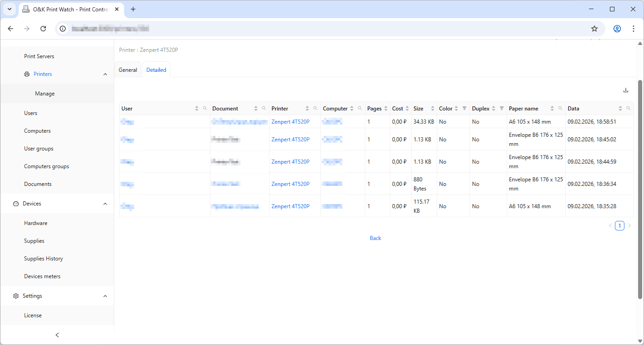Open search icon in Document column header
The height and width of the screenshot is (345, 644).
coord(264,108)
